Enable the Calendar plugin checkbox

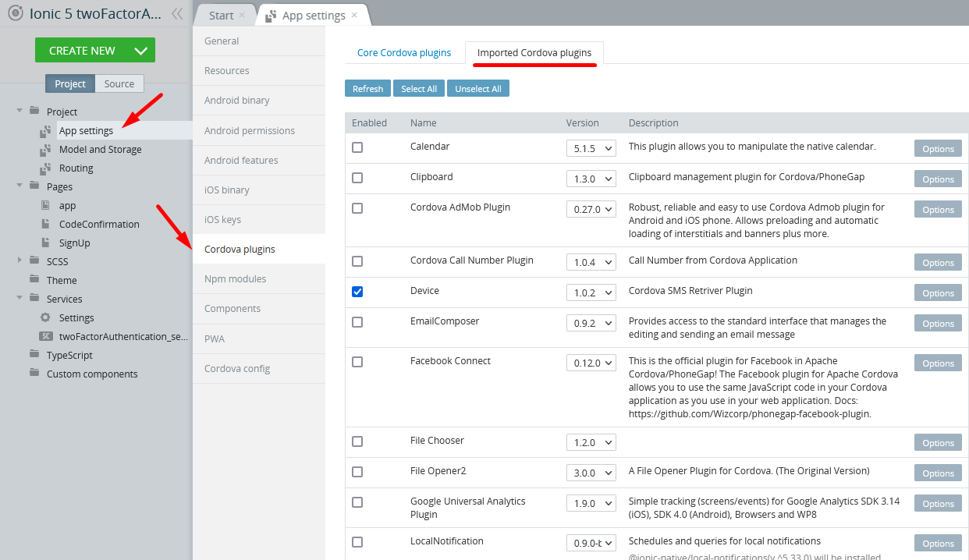click(357, 147)
